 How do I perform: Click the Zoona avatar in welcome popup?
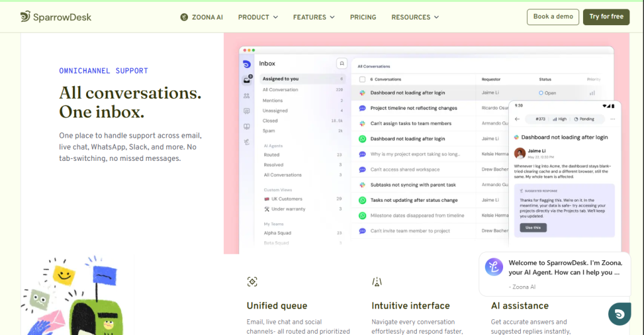(x=494, y=267)
